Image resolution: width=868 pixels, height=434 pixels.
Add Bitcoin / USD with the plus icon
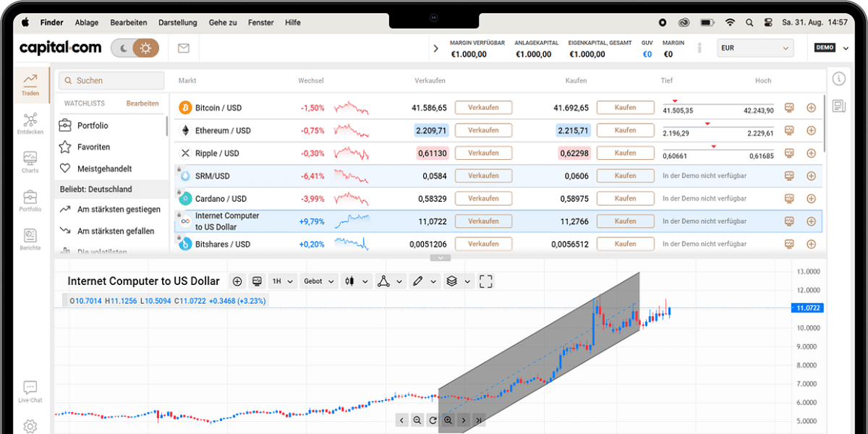(x=811, y=108)
